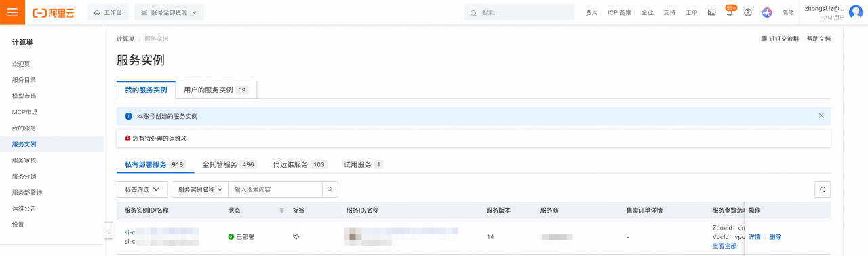868x256 pixels.
Task: Click the 详情 link in first row
Action: (755, 237)
